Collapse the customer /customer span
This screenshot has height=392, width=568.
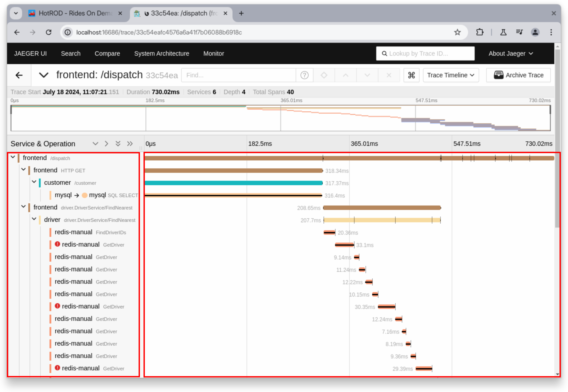pos(34,182)
